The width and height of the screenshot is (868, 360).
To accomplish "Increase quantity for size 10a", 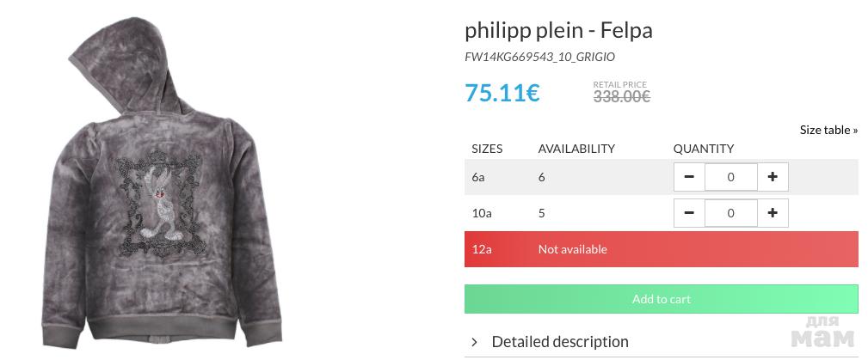I will [773, 213].
